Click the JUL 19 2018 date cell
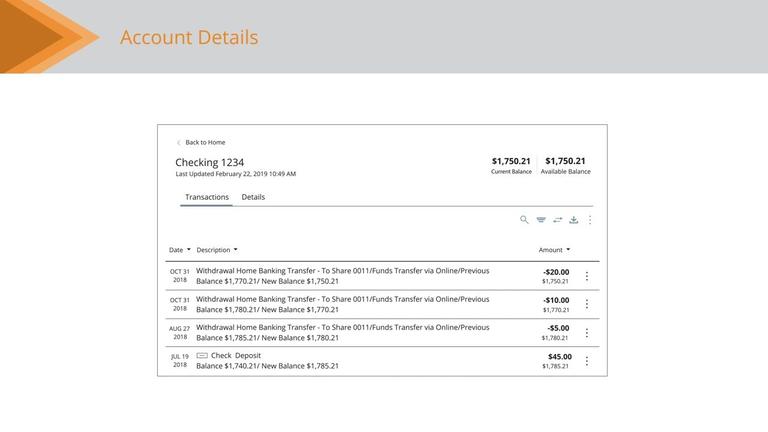Image resolution: width=768 pixels, height=432 pixels. tap(180, 360)
